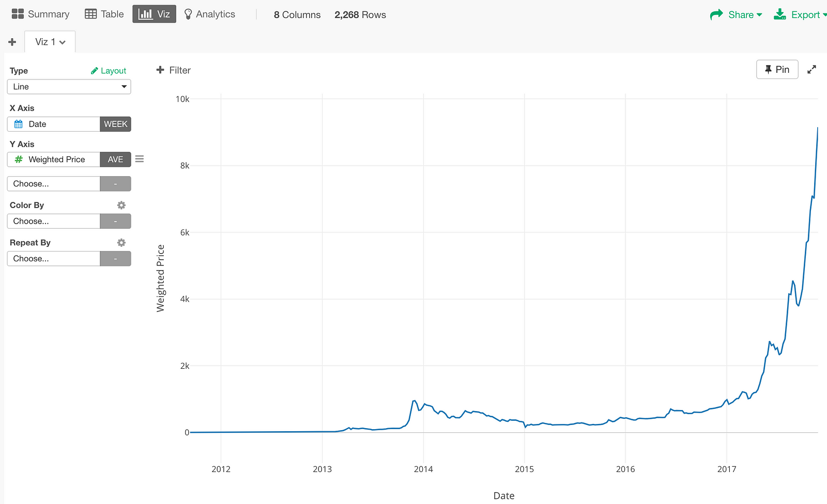Viewport: 827px width, 504px height.
Task: Click the Date calendar icon
Action: click(19, 124)
